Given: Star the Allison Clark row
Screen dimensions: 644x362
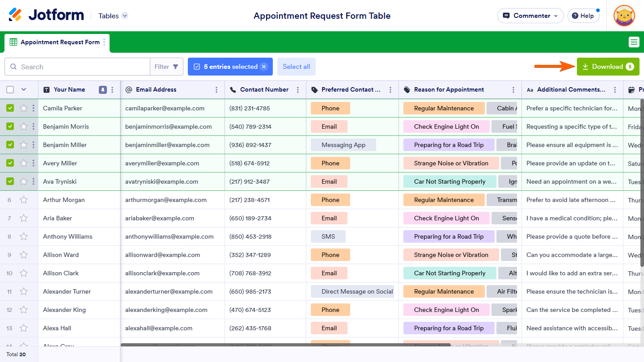Looking at the screenshot, I should coord(24,273).
